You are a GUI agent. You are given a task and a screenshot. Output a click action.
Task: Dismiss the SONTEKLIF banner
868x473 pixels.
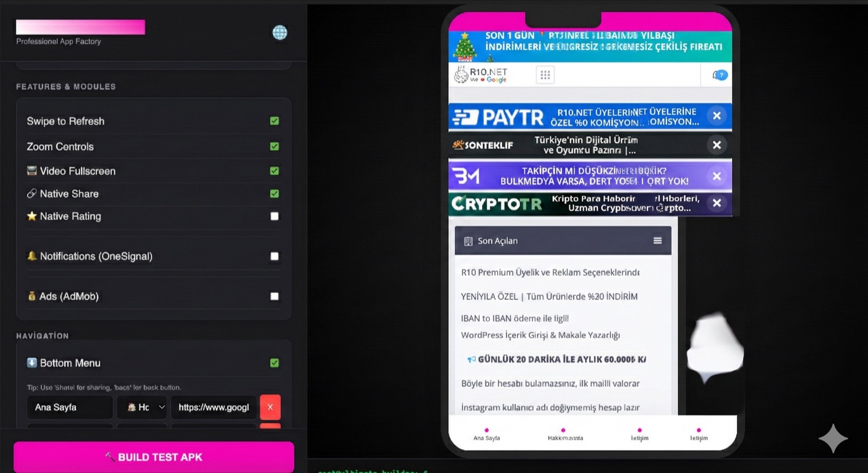click(x=717, y=145)
